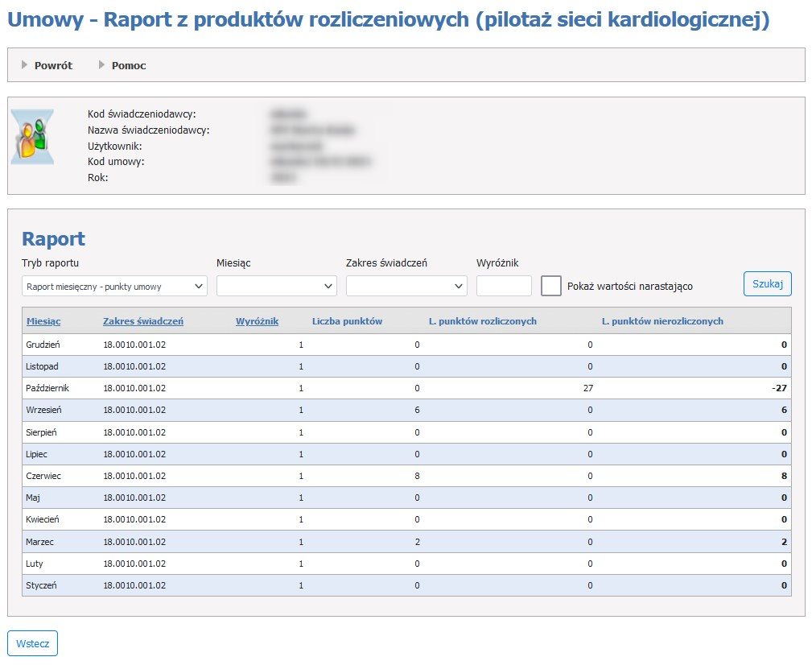Image resolution: width=812 pixels, height=665 pixels.
Task: Sort by Wyróżnik column header
Action: pyautogui.click(x=257, y=321)
